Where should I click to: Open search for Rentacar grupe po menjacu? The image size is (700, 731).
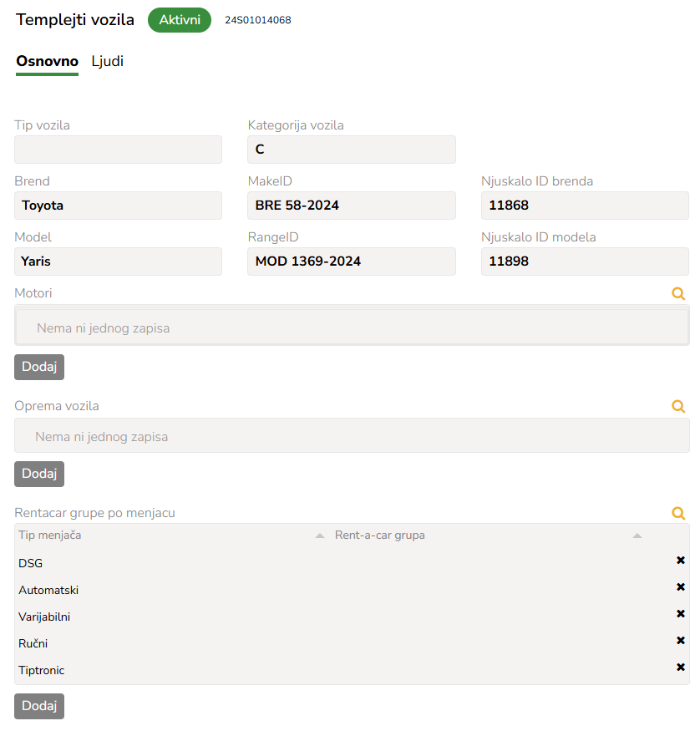tap(678, 513)
